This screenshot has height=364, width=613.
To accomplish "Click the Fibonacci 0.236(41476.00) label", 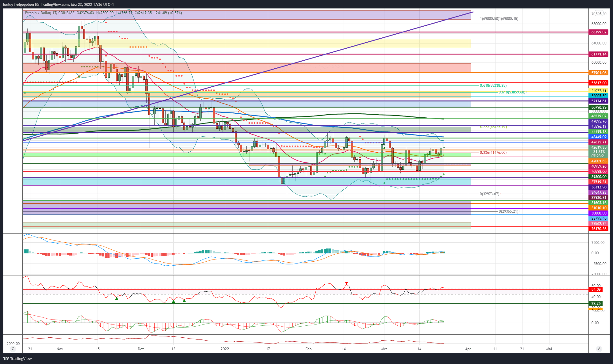I will (493, 153).
